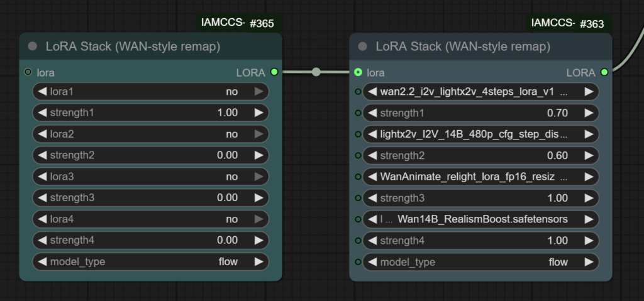644x301 pixels.
Task: Decrease strength1 value 1.00 in node #365
Action: pos(43,113)
